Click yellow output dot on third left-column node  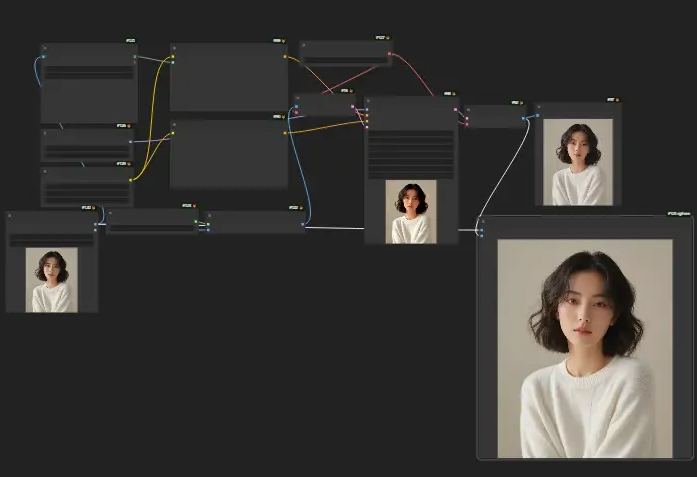point(130,180)
